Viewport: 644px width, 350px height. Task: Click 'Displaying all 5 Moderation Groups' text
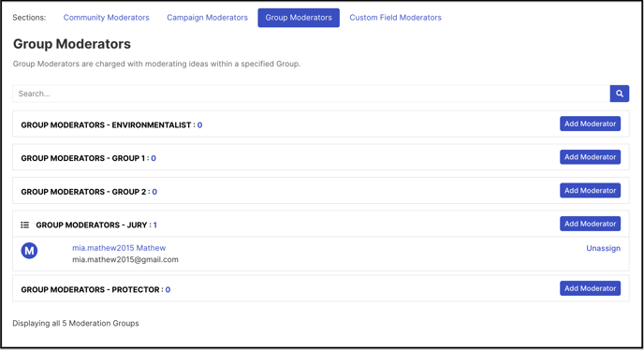76,323
